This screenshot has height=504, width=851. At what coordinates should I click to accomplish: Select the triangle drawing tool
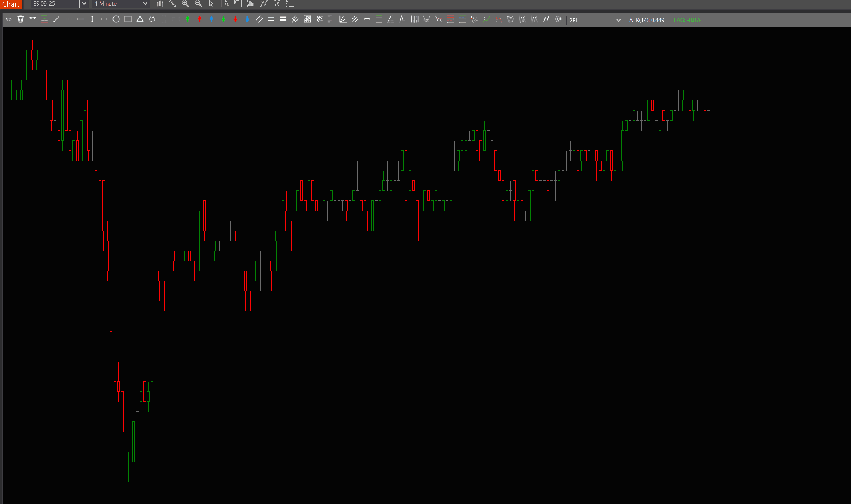[140, 19]
